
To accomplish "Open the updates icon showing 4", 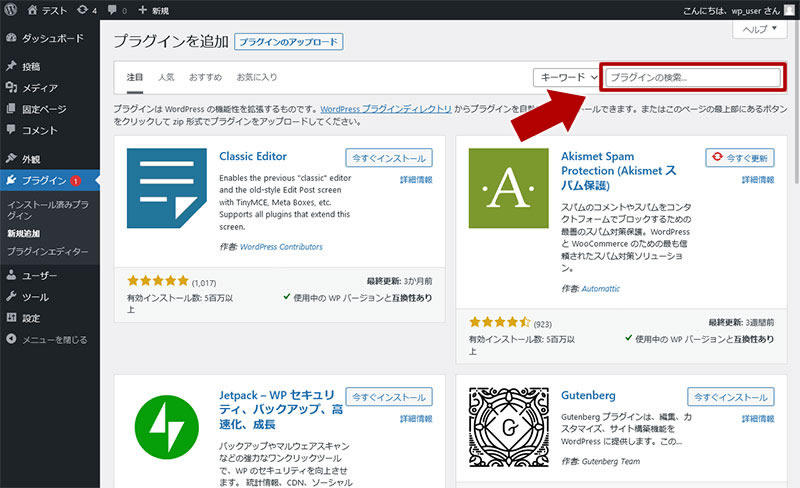I will point(87,10).
